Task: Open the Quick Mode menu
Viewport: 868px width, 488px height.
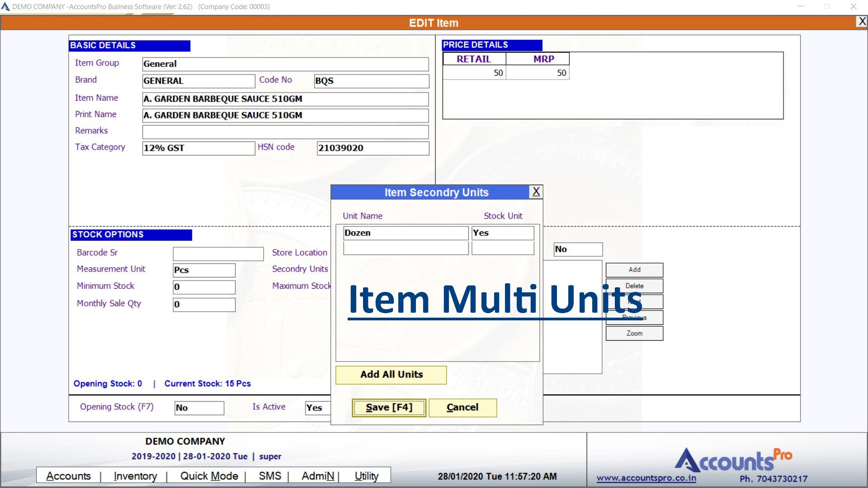Action: point(209,476)
